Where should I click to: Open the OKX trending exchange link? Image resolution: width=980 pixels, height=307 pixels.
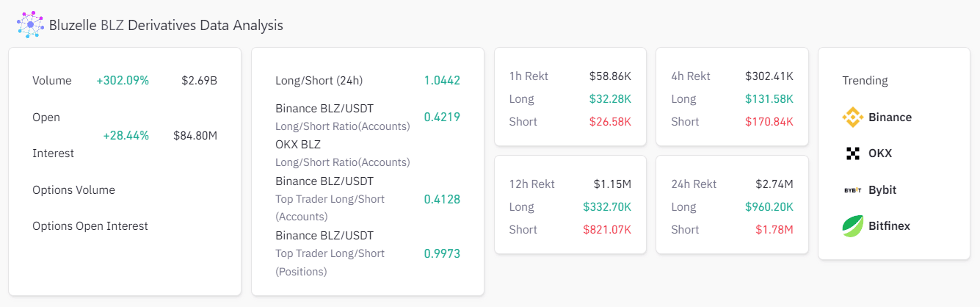pyautogui.click(x=880, y=153)
